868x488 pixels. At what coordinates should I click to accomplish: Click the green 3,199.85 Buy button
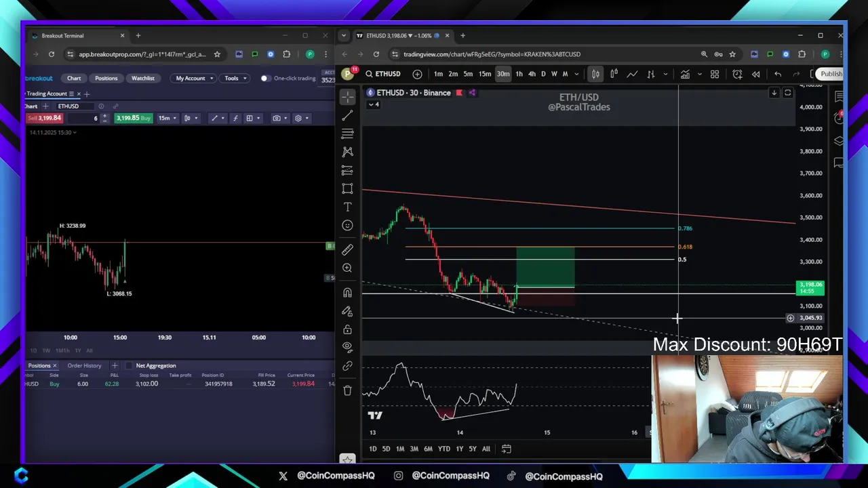(x=133, y=118)
